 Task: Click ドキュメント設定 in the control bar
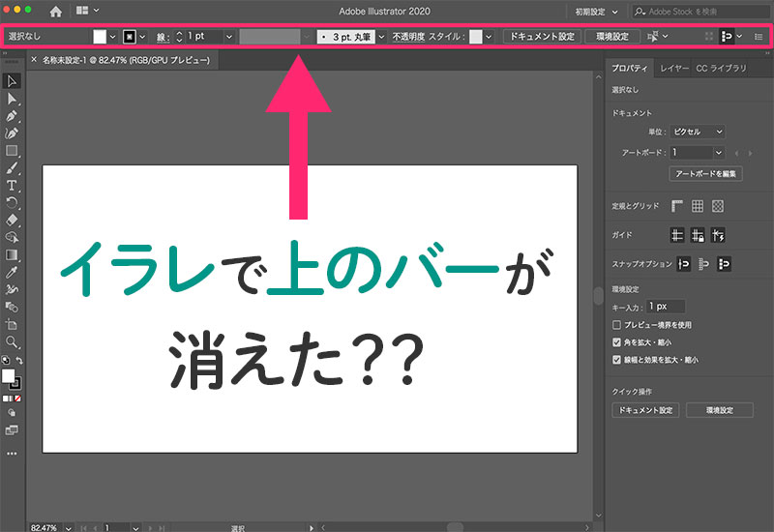542,37
